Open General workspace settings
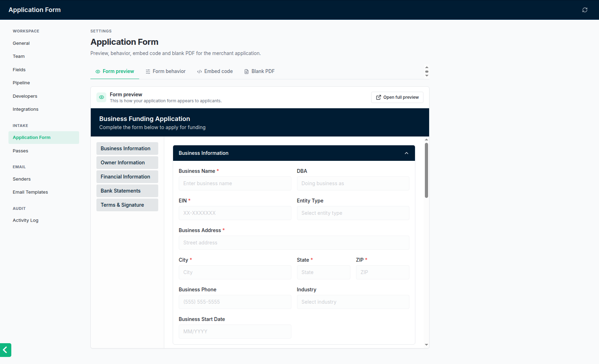The width and height of the screenshot is (599, 364). click(x=44, y=43)
